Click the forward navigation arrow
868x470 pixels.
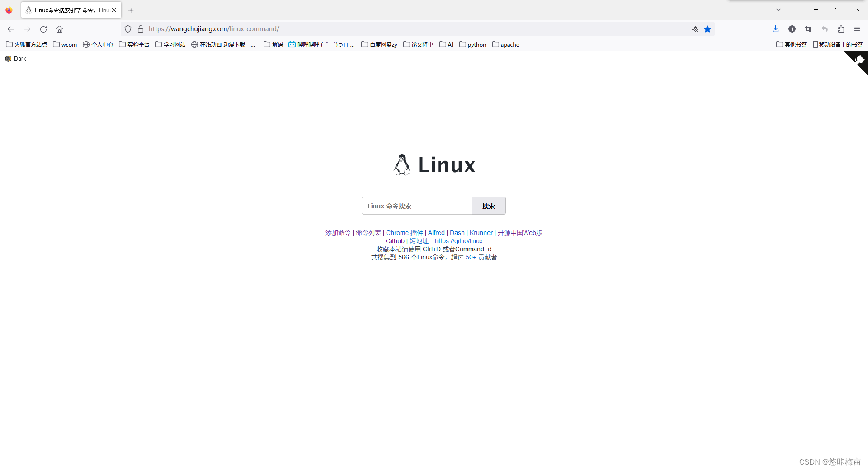[x=27, y=29]
